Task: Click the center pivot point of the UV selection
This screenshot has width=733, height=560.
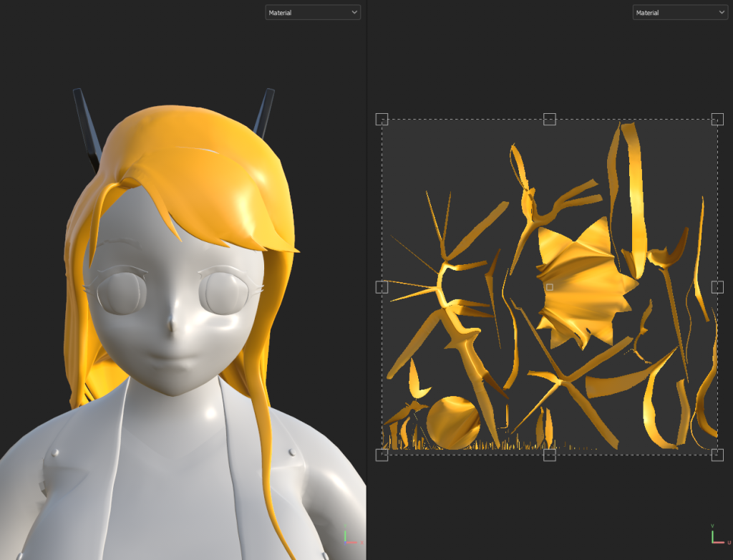Action: (x=550, y=287)
